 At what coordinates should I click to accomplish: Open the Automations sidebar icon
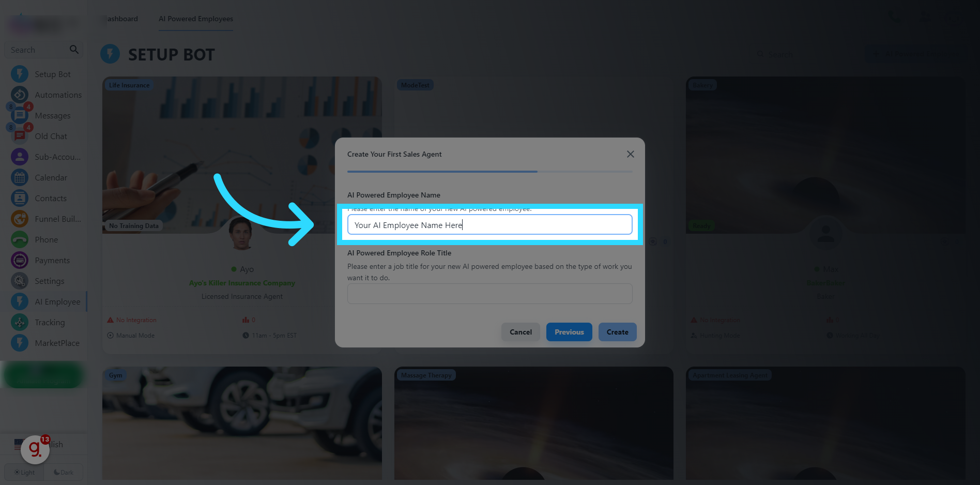[20, 95]
